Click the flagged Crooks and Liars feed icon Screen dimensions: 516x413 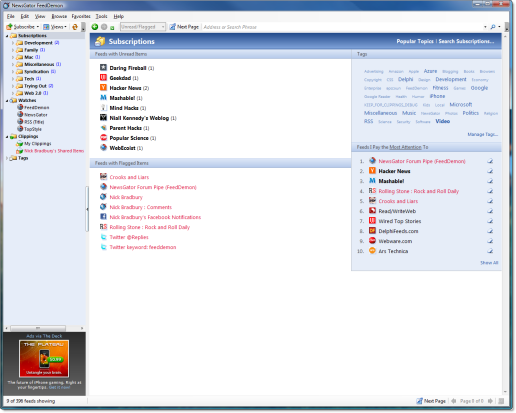[103, 176]
